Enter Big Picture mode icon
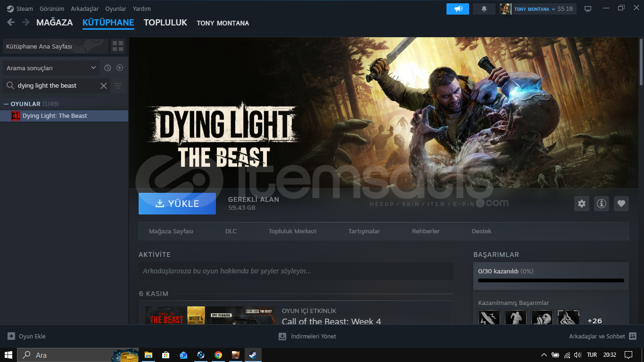This screenshot has height=362, width=644. pyautogui.click(x=588, y=9)
